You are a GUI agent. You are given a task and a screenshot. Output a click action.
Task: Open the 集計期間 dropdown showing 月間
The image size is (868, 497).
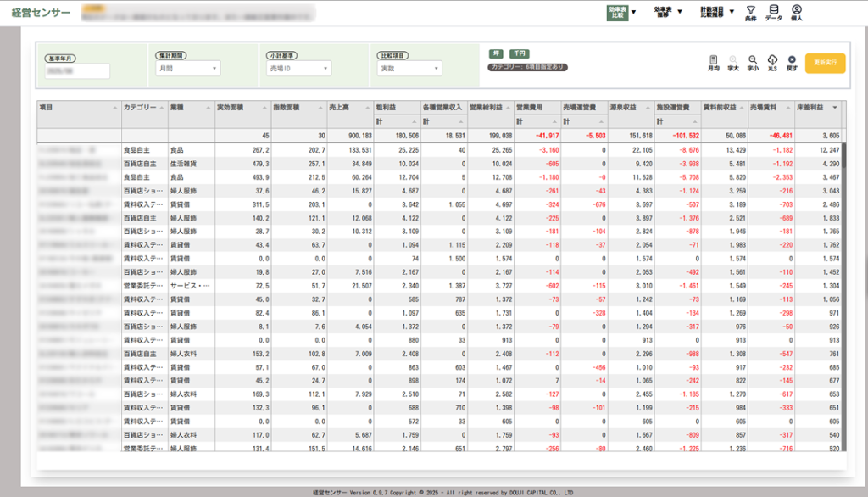tap(186, 69)
